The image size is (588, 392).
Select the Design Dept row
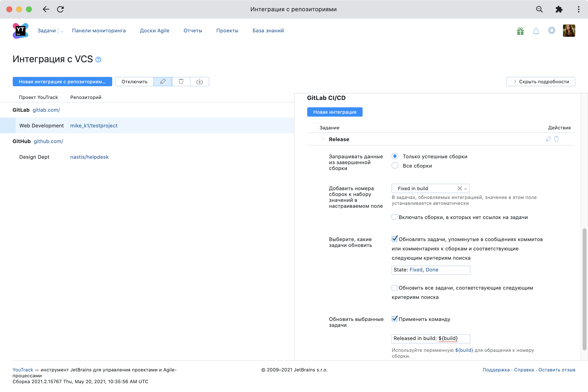click(x=147, y=157)
